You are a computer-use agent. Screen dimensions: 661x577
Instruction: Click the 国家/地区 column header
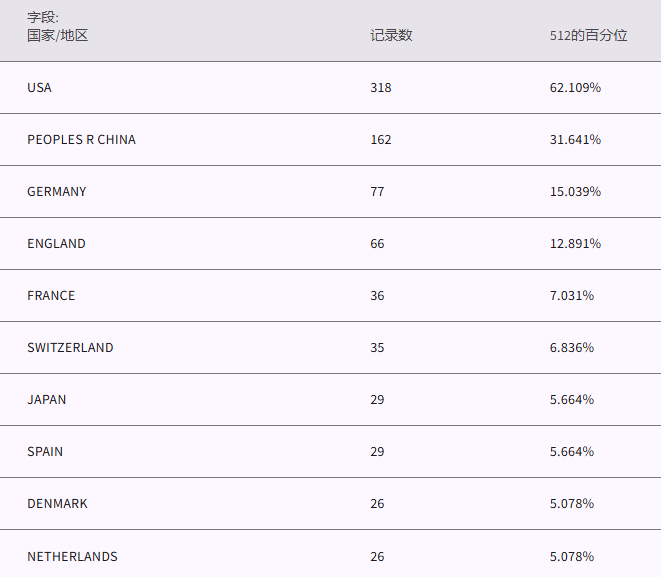(x=58, y=35)
